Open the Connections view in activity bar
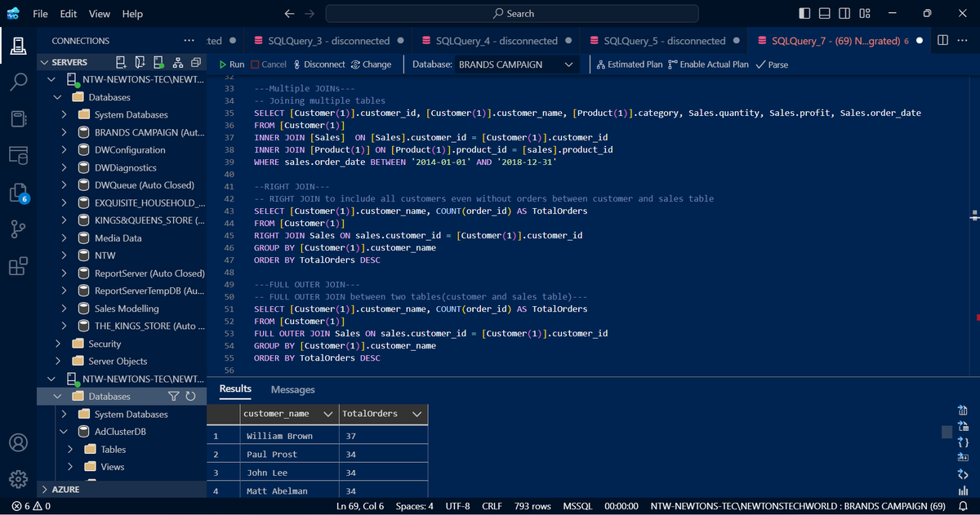 (x=18, y=46)
